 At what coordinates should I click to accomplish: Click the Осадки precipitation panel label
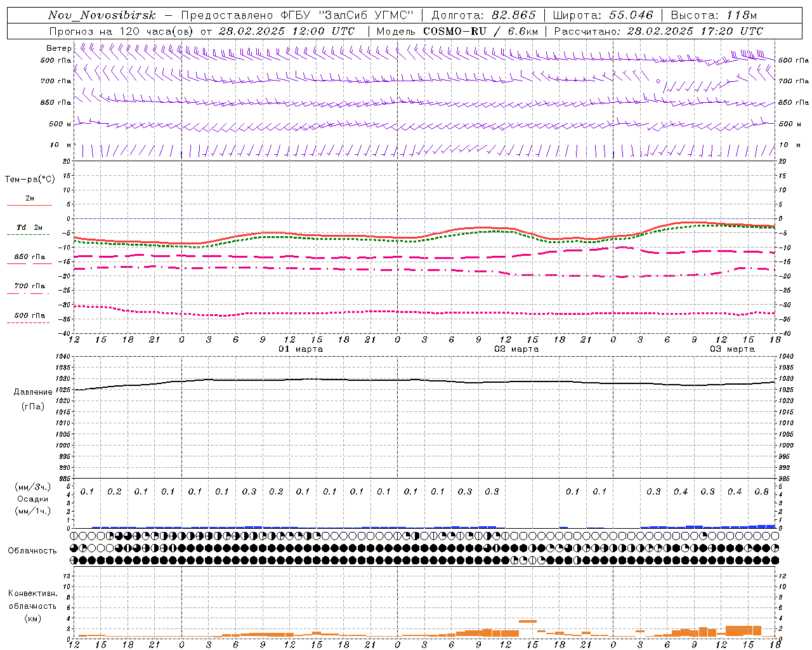[x=33, y=499]
